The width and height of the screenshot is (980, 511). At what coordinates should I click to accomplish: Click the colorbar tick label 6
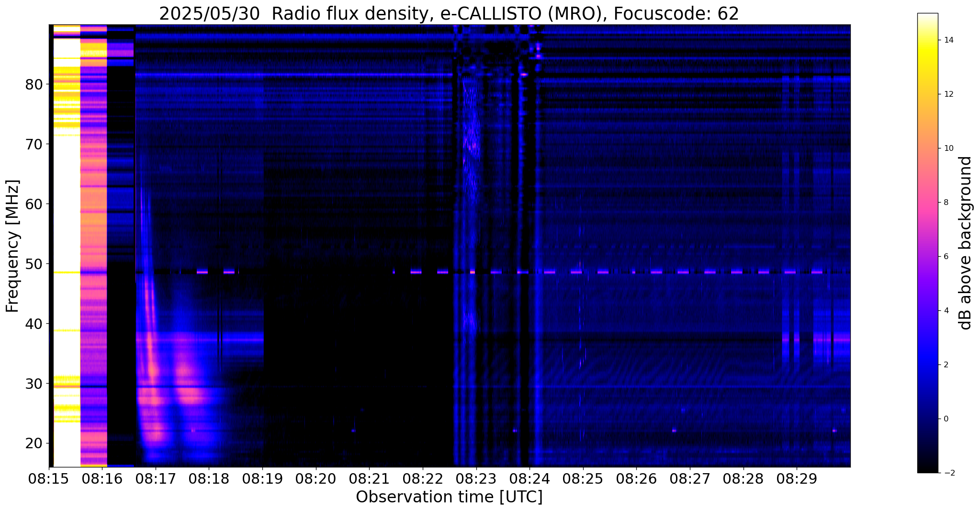946,257
